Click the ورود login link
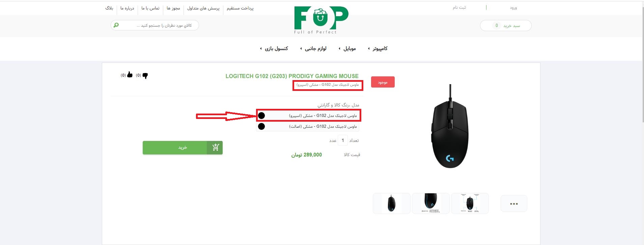Viewport: 644px width, 245px height. point(513,7)
